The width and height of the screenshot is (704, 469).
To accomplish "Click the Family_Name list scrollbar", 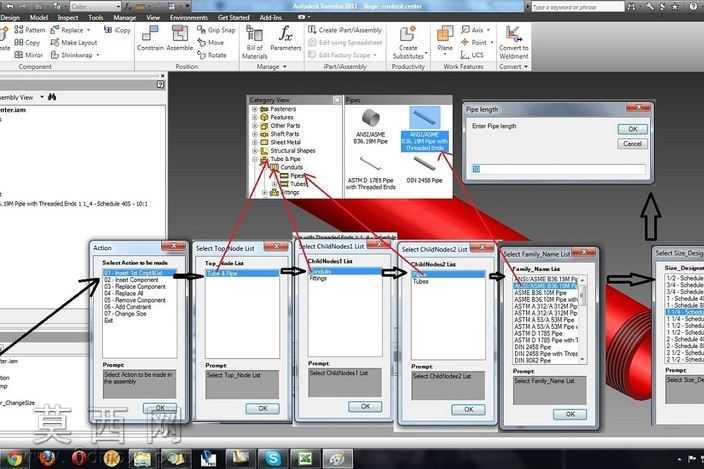I will (x=582, y=319).
